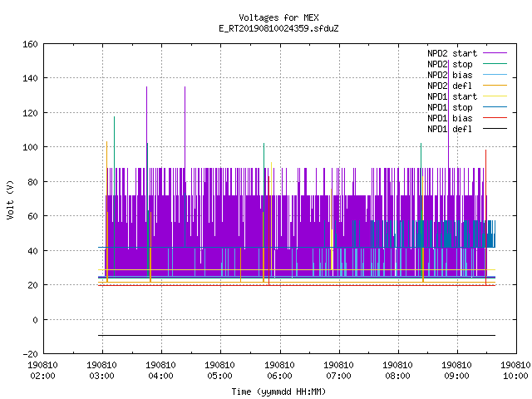
Task: Click the NPD1 stop blue legend line
Action: click(495, 107)
